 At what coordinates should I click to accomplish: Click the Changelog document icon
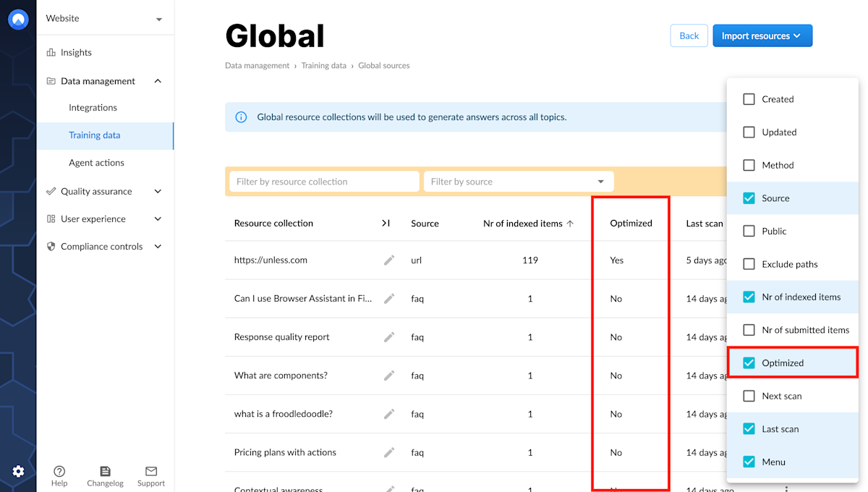click(105, 471)
